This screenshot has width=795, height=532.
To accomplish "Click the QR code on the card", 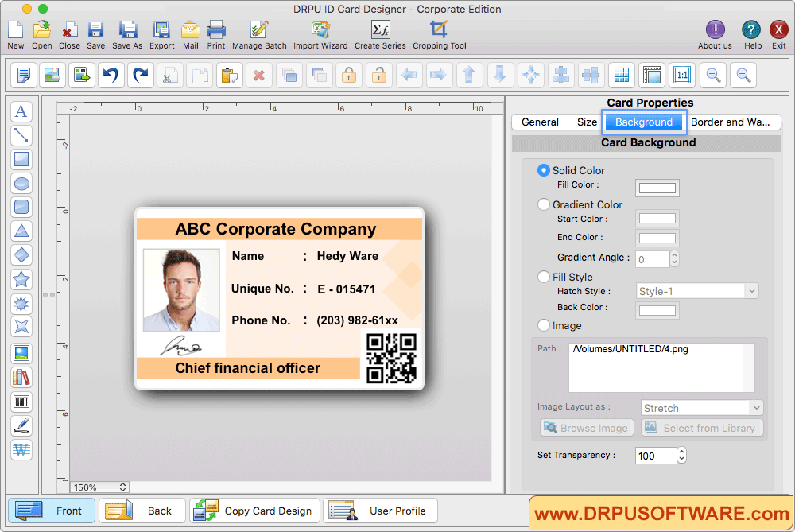I will [x=391, y=358].
